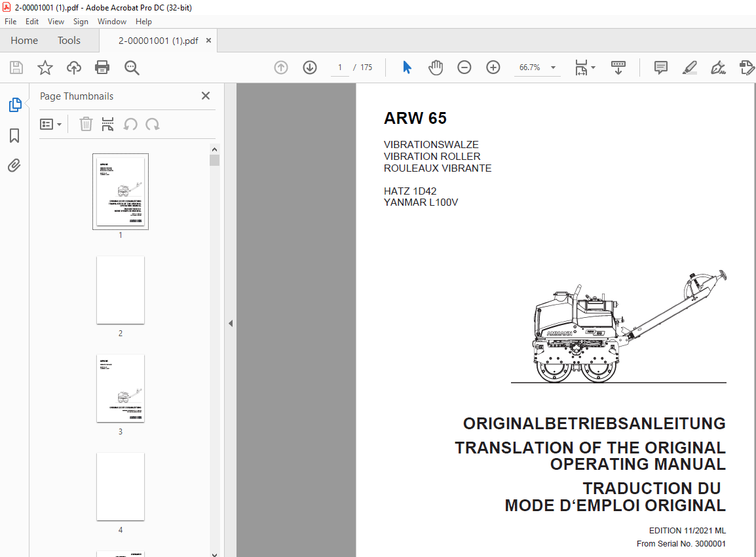Viewport: 756px width, 557px height.
Task: Select the Highlight text pen tool
Action: 689,67
